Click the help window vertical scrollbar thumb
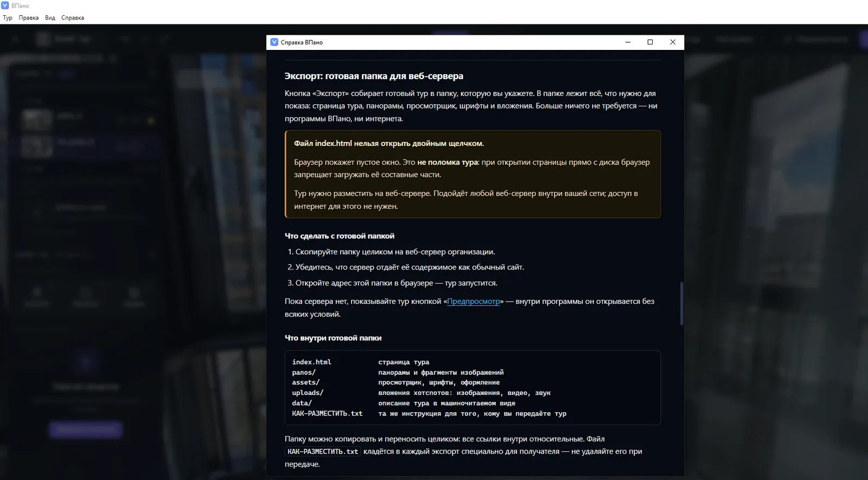The image size is (868, 480). coord(681,304)
